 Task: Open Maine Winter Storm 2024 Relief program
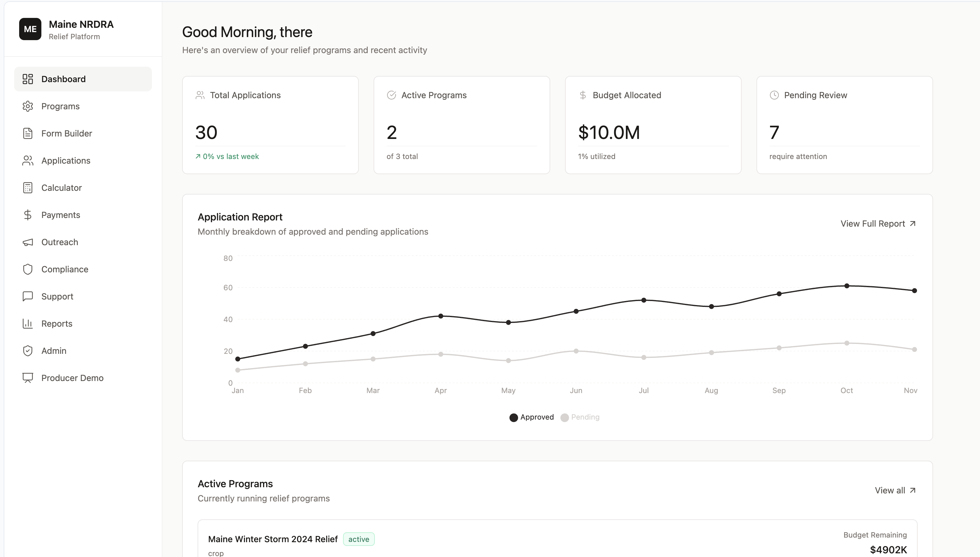(273, 539)
